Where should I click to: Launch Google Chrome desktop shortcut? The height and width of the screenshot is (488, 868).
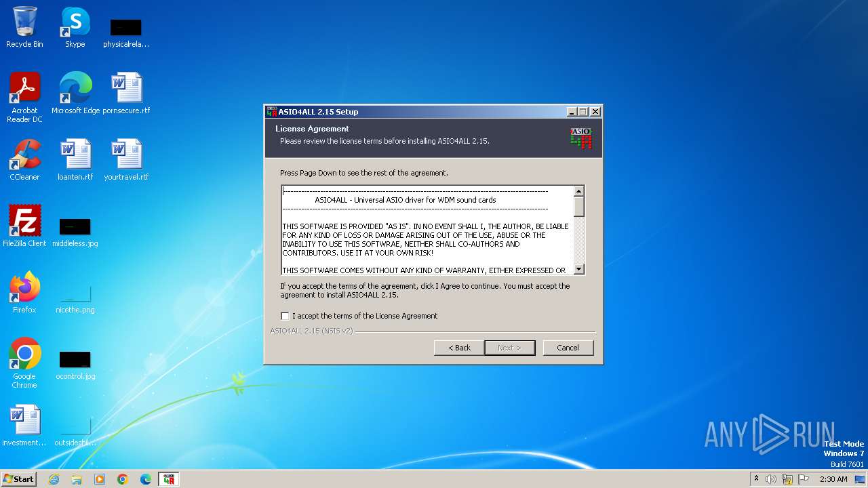(24, 363)
